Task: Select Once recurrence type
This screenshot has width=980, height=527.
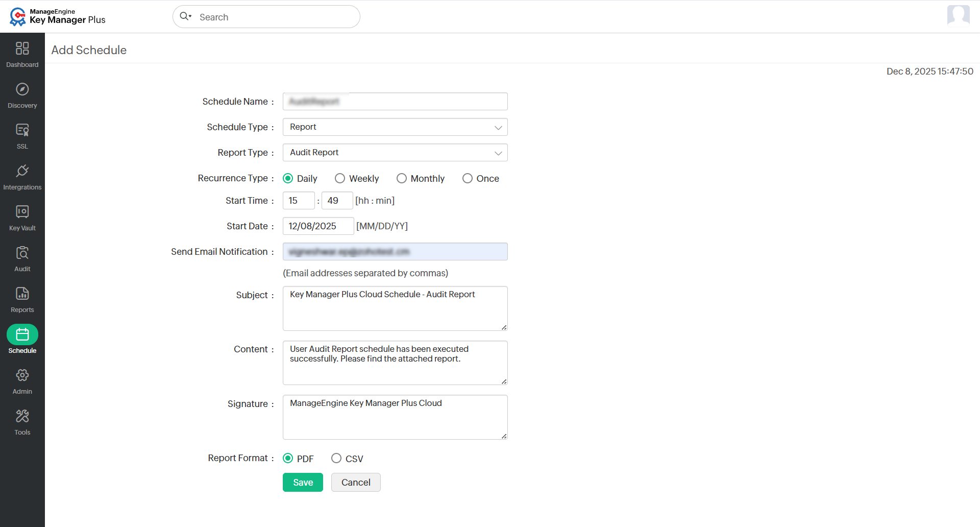Action: pyautogui.click(x=468, y=178)
